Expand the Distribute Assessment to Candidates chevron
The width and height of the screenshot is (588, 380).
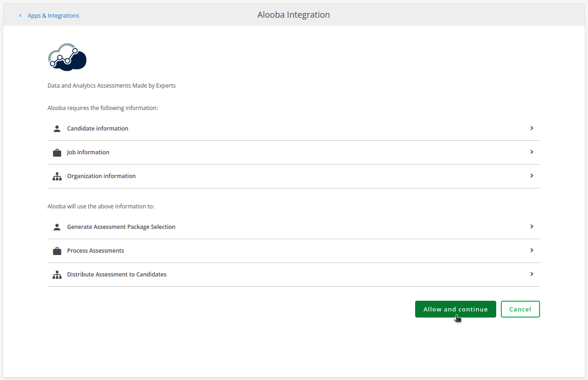(x=532, y=274)
